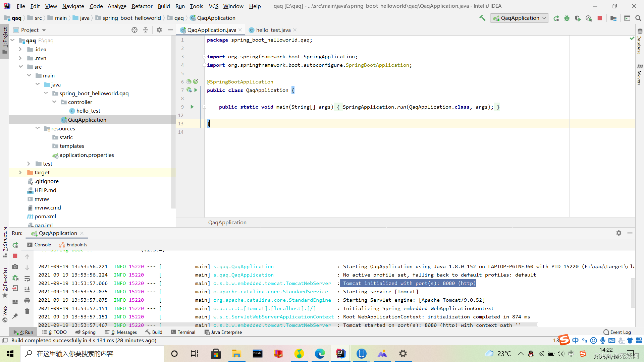This screenshot has height=362, width=644.
Task: Print the console output with printer icon
Action: [x=27, y=300]
